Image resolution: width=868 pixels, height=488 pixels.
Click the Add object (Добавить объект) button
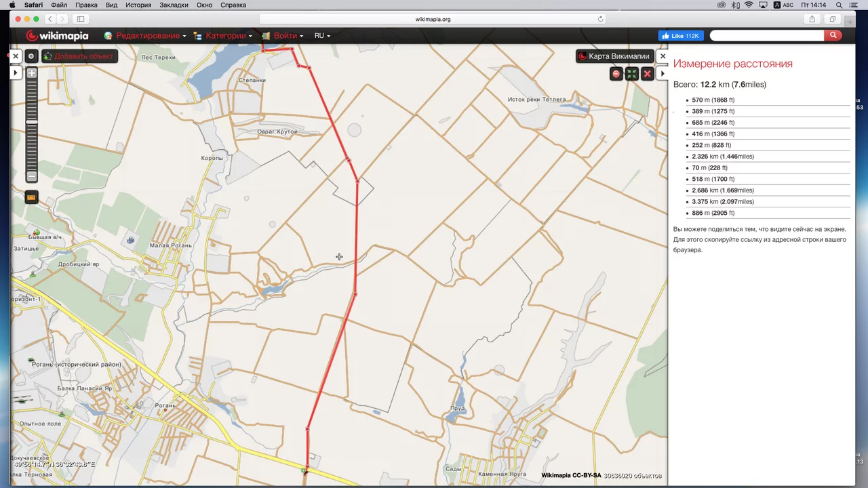point(79,56)
